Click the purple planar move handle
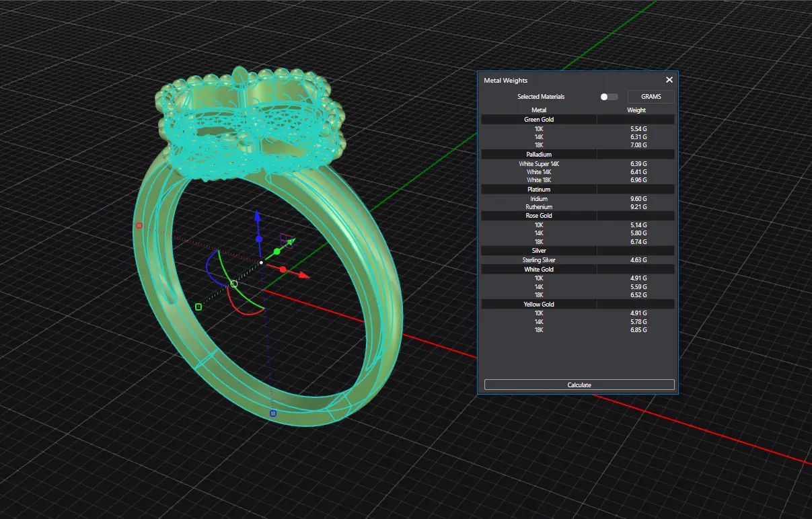This screenshot has height=519, width=812. (x=286, y=241)
